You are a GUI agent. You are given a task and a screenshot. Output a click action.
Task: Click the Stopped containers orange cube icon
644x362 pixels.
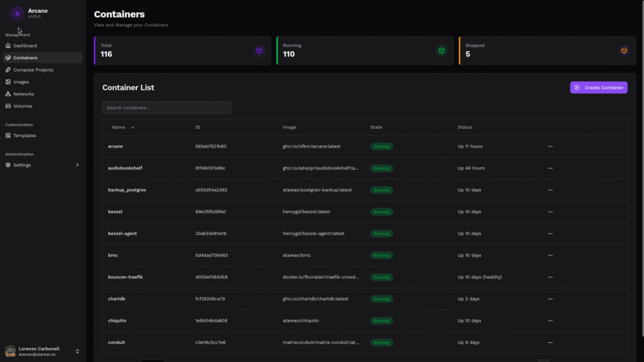(624, 51)
